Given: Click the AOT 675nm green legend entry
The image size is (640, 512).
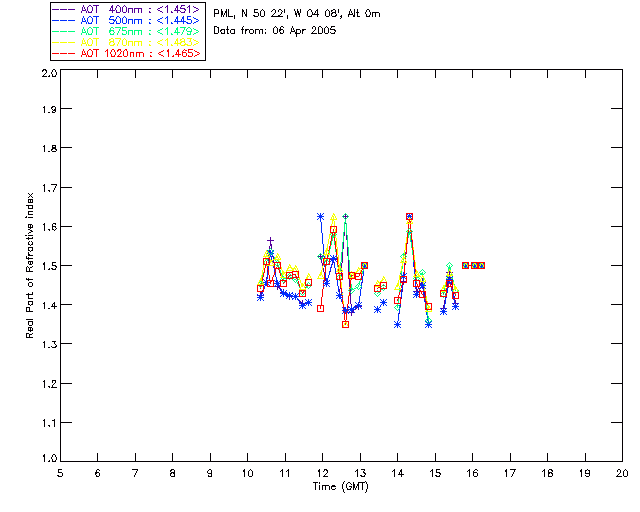Looking at the screenshot, I should coord(127,31).
